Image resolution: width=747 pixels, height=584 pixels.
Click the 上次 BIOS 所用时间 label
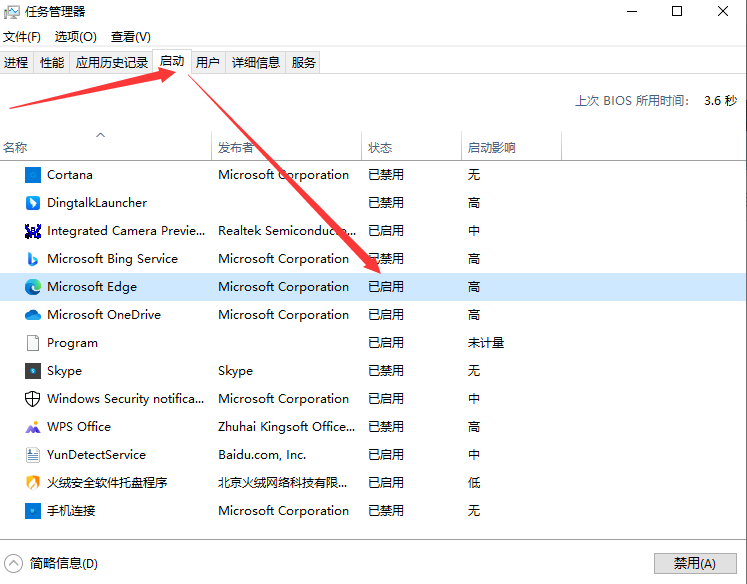[632, 101]
